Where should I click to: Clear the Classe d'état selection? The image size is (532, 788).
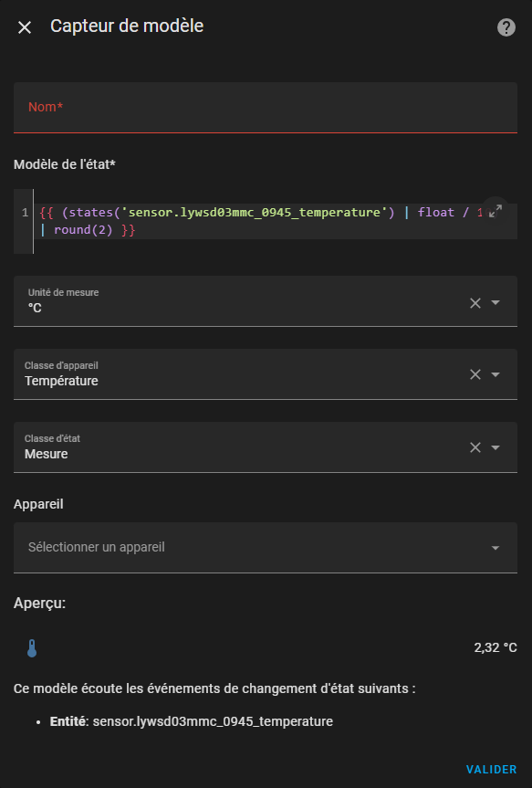coord(475,447)
